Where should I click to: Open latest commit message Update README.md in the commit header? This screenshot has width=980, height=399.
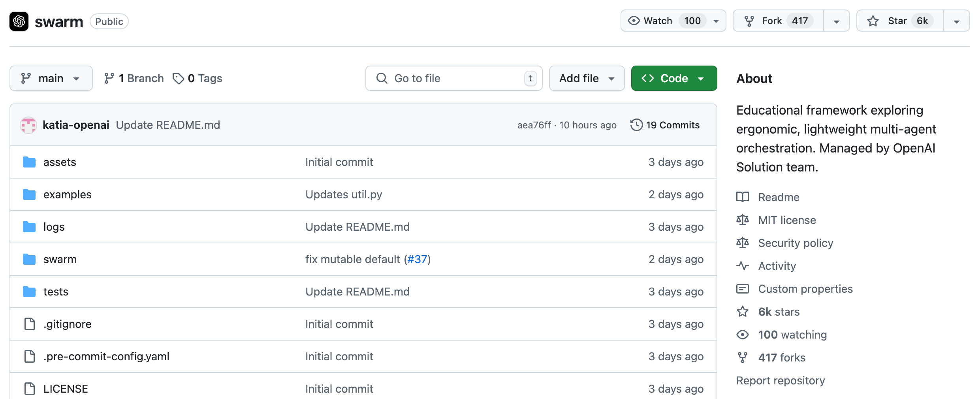(x=168, y=125)
